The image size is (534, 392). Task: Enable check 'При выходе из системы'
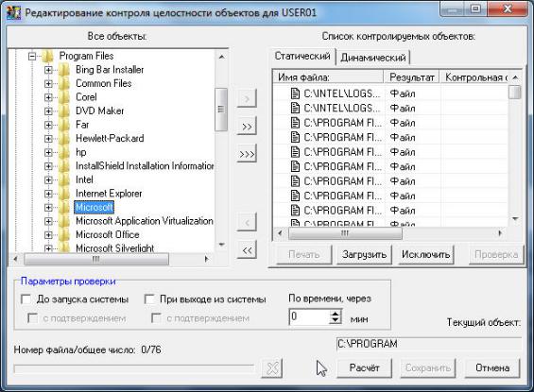149,299
